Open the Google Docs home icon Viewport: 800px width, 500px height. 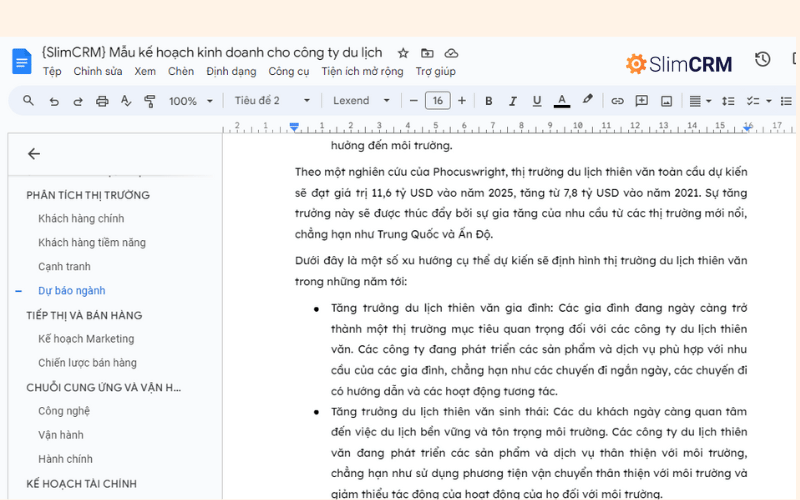pyautogui.click(x=21, y=61)
